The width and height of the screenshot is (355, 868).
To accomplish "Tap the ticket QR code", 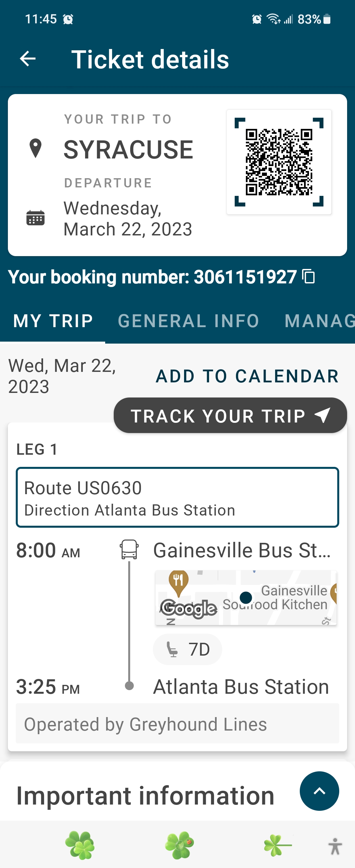I will coord(279,162).
